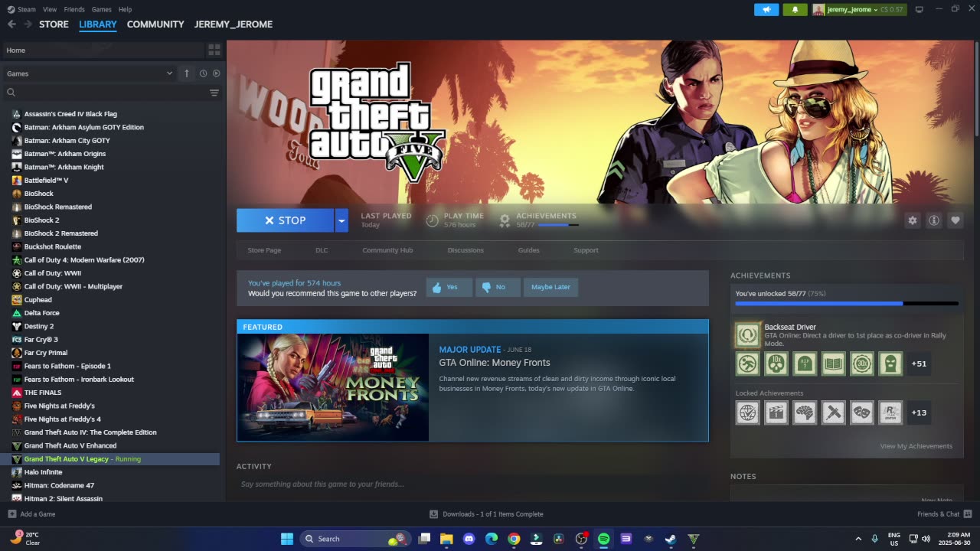The height and width of the screenshot is (551, 980).
Task: Open View My Achievements link
Action: pyautogui.click(x=916, y=446)
